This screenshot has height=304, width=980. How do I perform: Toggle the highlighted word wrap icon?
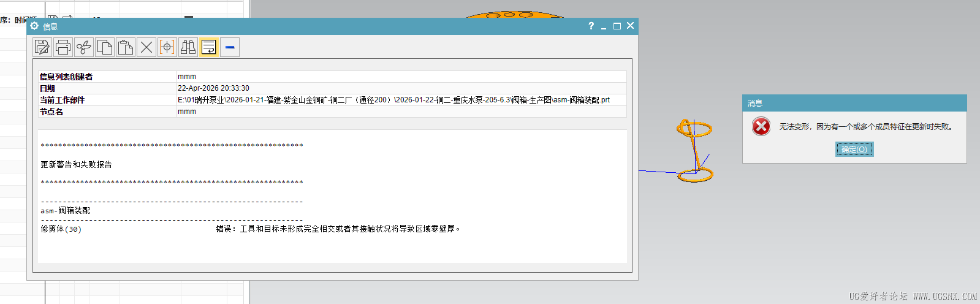coord(209,47)
